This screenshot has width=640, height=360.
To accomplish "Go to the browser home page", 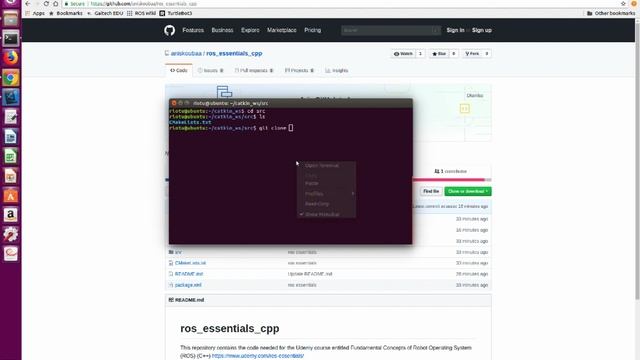I will (56, 4).
